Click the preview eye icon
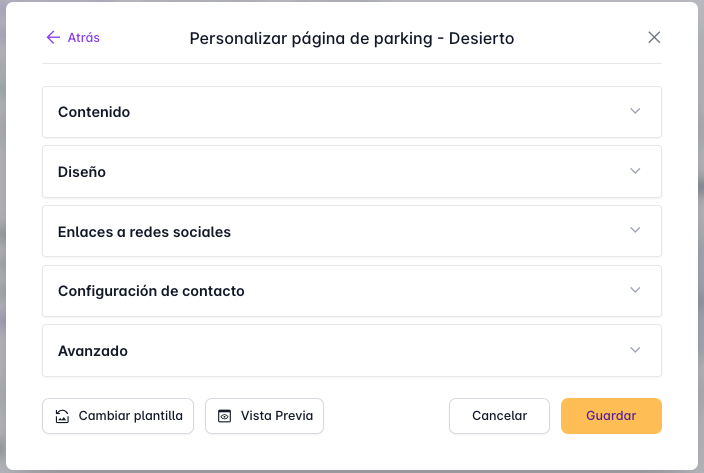 coord(224,416)
